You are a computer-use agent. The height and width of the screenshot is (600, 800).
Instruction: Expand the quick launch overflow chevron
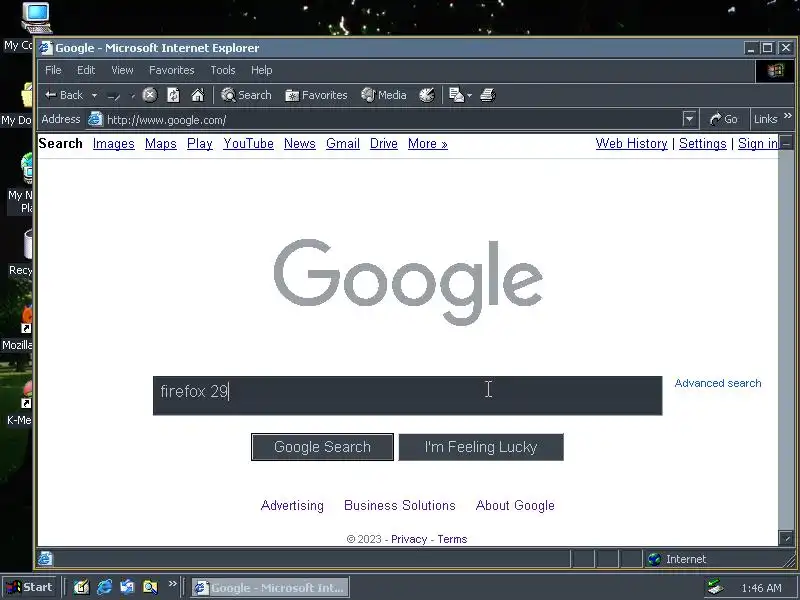click(x=172, y=584)
